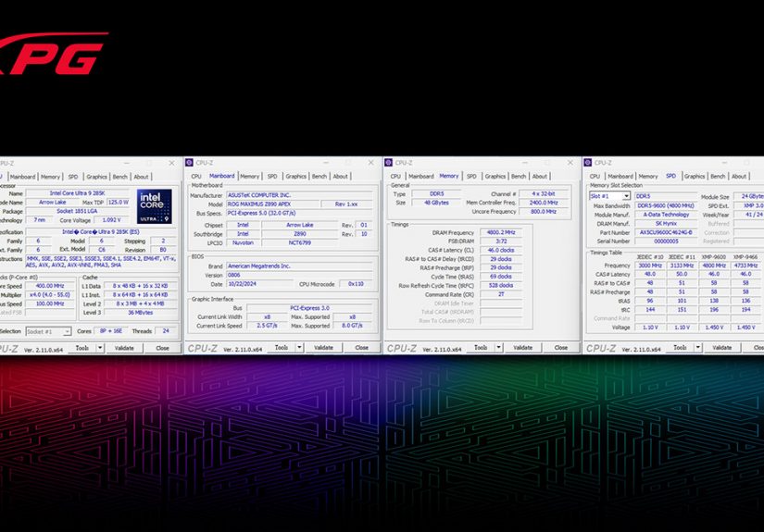Screen dimensions: 764x532
Task: Open the Tools dropdown arrow in the SPD window
Action: tap(697, 348)
